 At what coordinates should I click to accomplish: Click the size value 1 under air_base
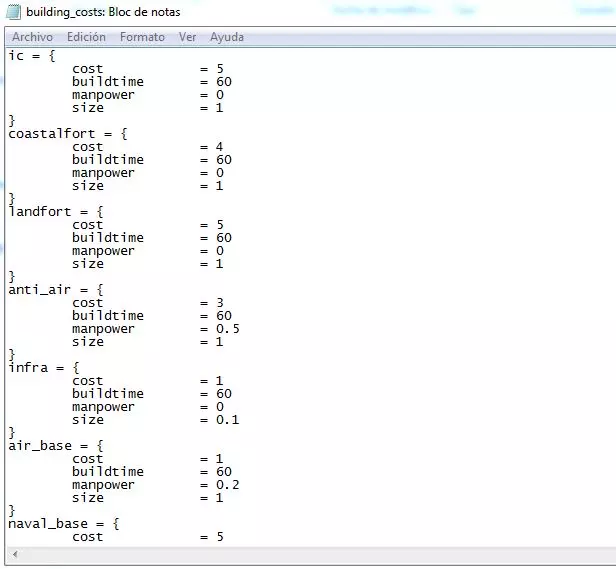pos(219,498)
